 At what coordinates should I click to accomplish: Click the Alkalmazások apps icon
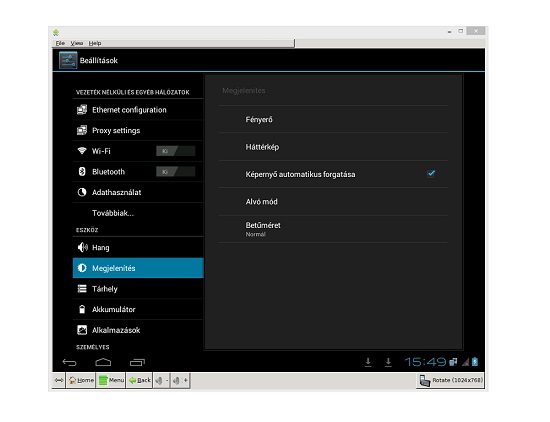click(82, 330)
